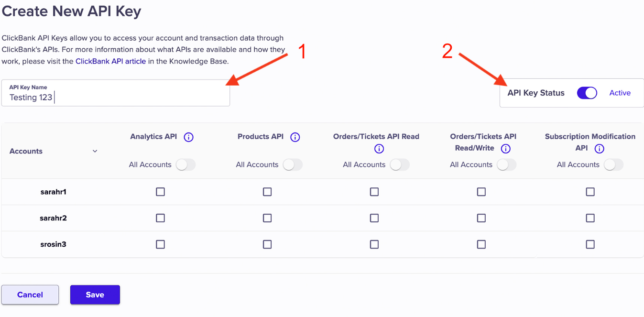This screenshot has height=317, width=644.
Task: Check Subscription Modification API for sarahr1
Action: 590,192
